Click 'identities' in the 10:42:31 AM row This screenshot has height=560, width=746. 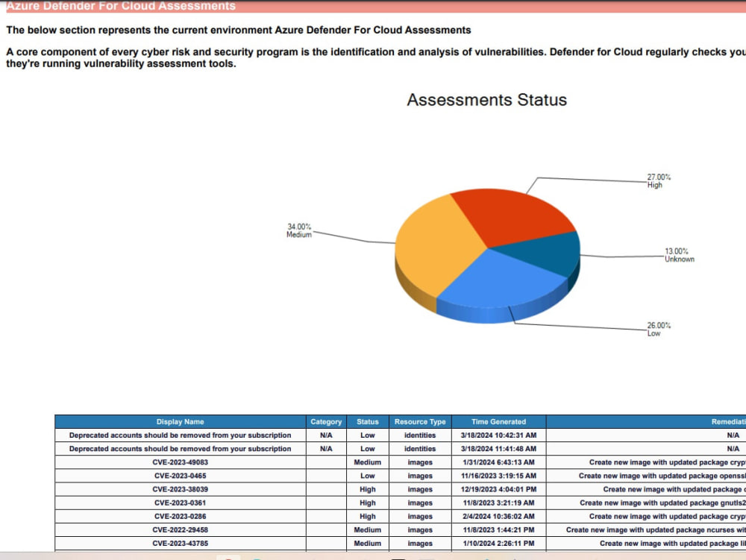[x=419, y=435]
